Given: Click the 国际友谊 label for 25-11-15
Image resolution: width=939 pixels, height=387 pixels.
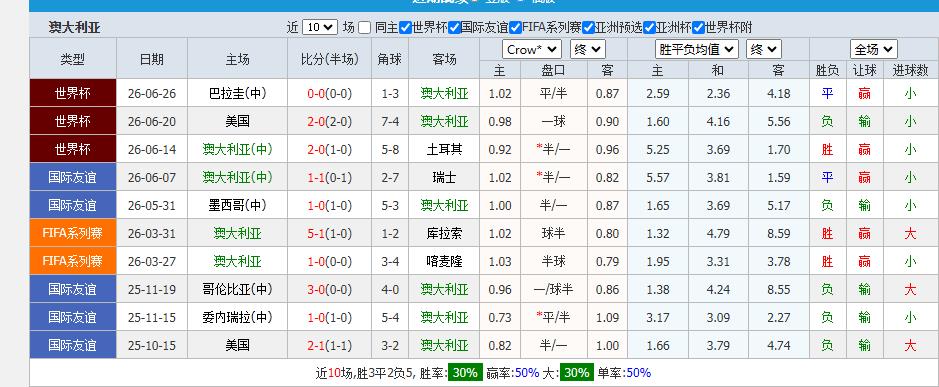Looking at the screenshot, I should tap(72, 317).
